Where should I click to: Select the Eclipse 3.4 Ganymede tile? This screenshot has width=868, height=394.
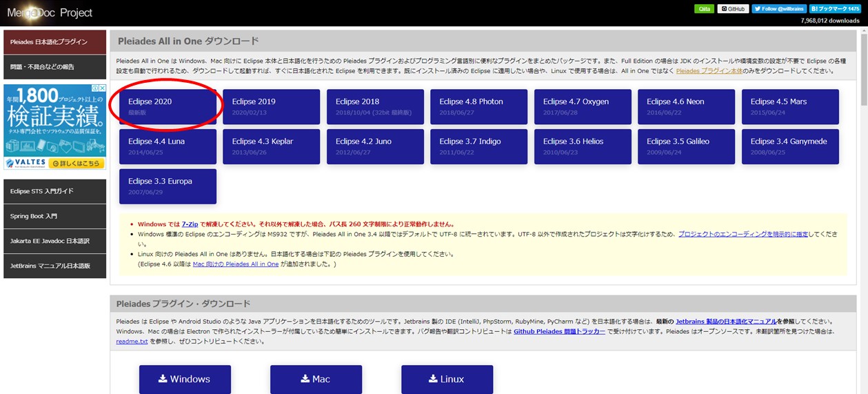[790, 146]
